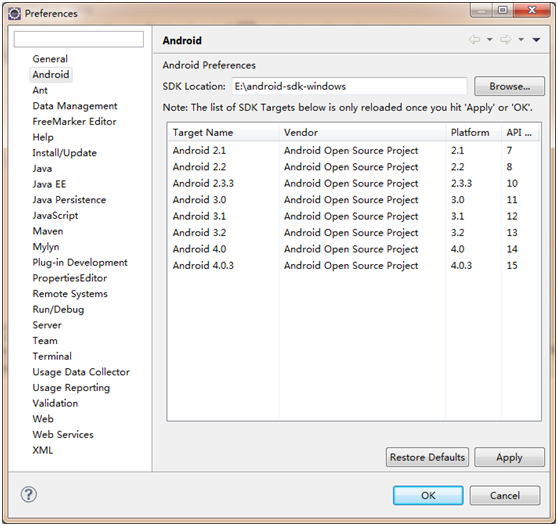Image resolution: width=558 pixels, height=526 pixels.
Task: Click the Browse... button
Action: pos(509,86)
